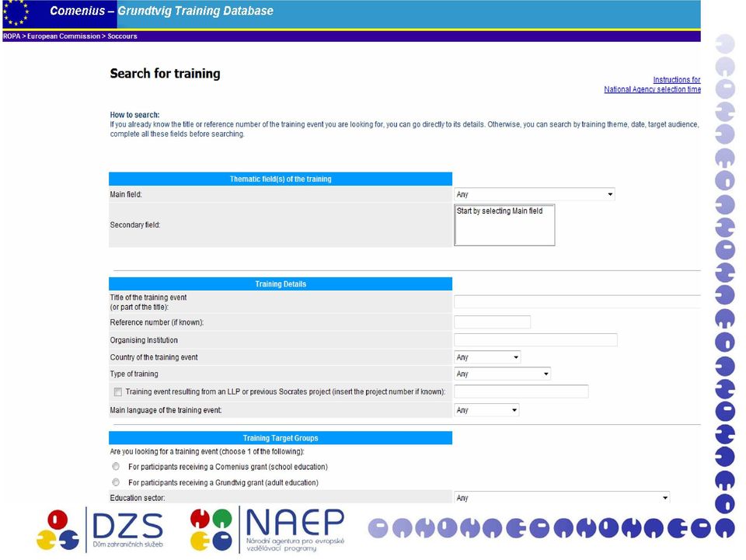Click the DZS logo
Image resolution: width=746 pixels, height=560 pixels.
(100, 530)
